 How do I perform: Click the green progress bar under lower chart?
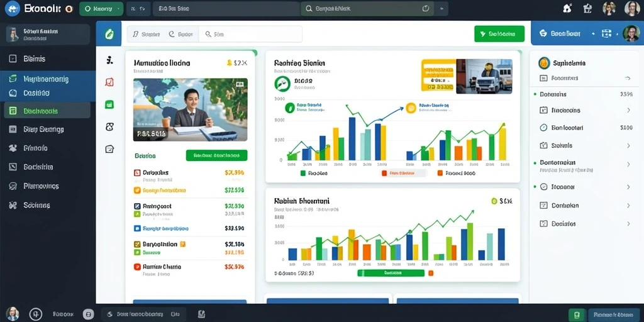pyautogui.click(x=391, y=273)
